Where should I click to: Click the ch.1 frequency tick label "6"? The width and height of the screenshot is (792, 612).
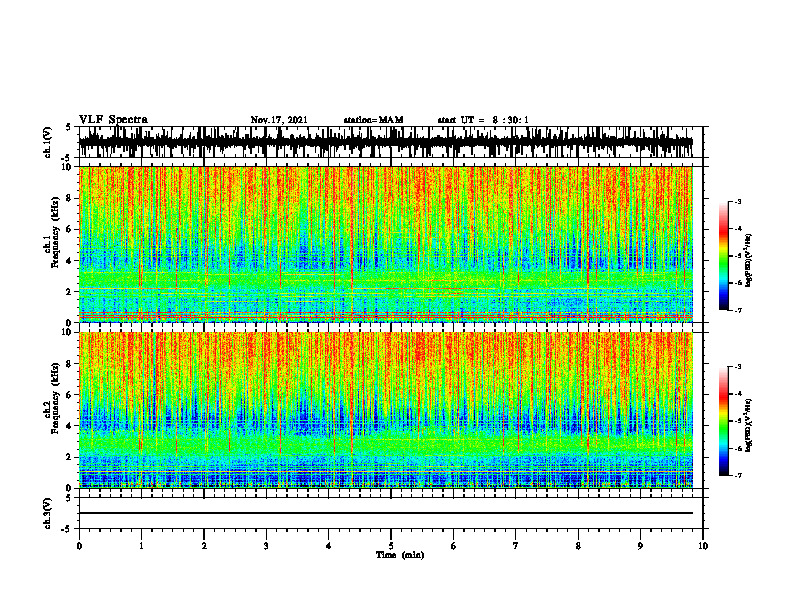click(x=70, y=229)
